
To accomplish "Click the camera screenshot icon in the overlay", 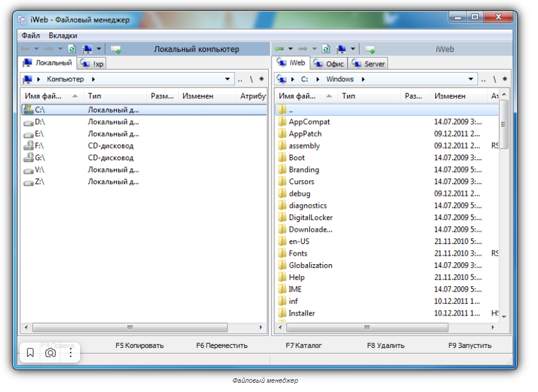I will coord(50,353).
